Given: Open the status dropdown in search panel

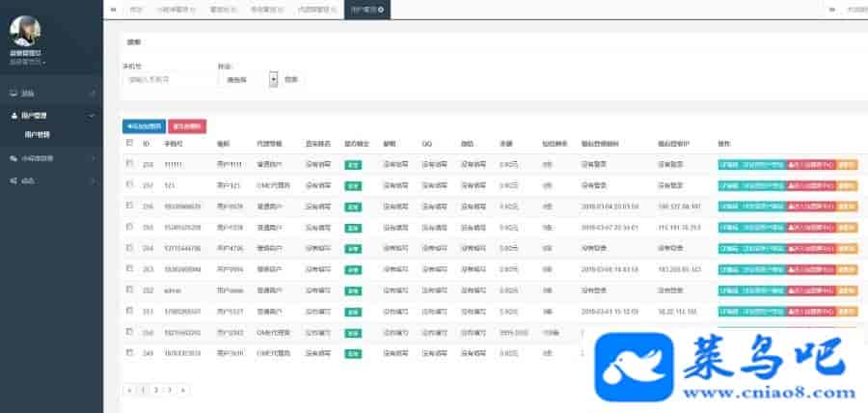Looking at the screenshot, I should (273, 80).
